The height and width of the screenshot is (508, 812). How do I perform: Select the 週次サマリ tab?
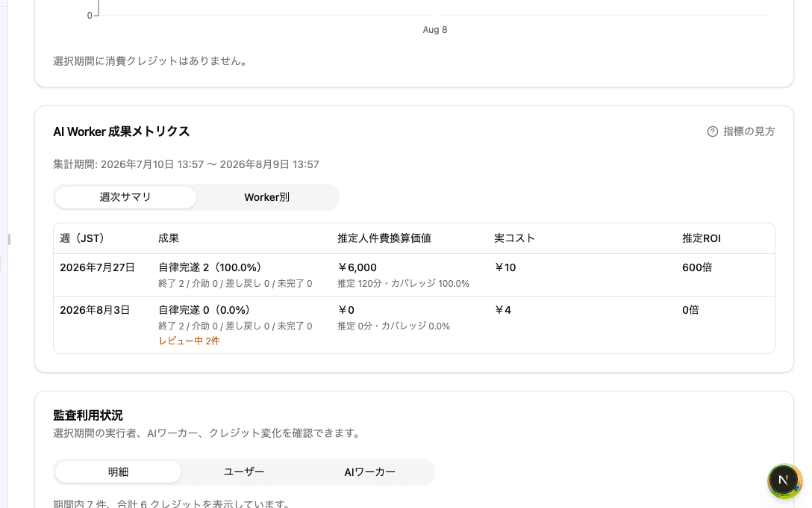point(125,197)
